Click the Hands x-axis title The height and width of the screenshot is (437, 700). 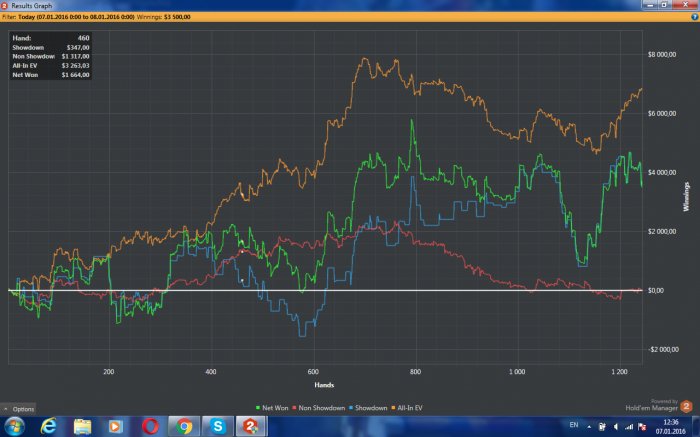point(324,385)
